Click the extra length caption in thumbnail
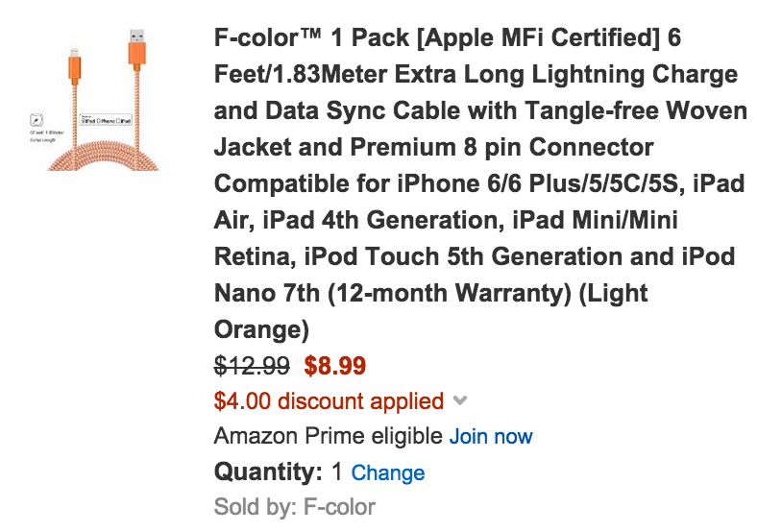The image size is (757, 532). [46, 136]
